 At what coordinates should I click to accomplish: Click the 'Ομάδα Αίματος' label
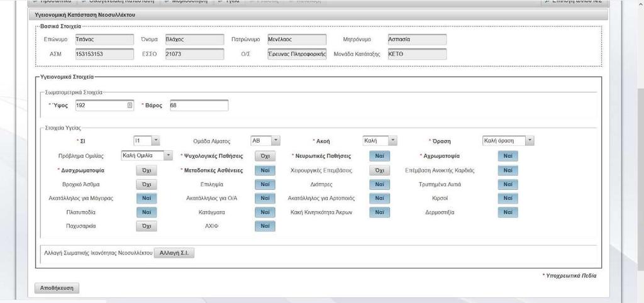[211, 141]
